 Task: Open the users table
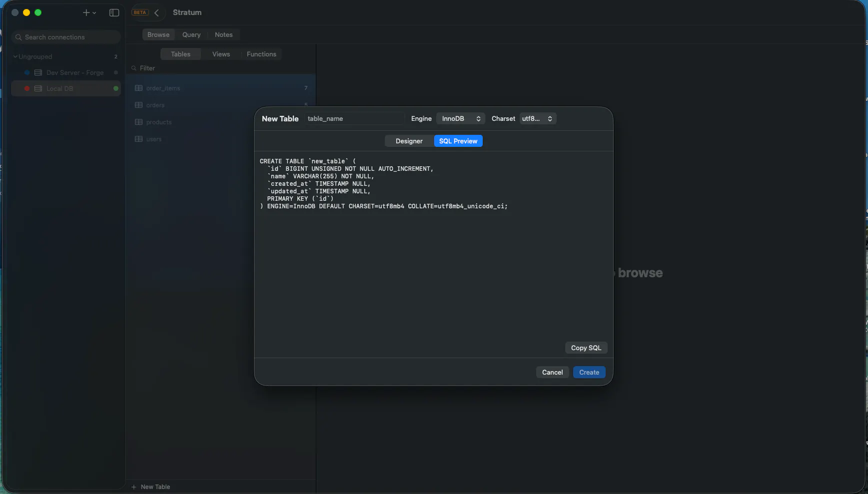coord(221,139)
